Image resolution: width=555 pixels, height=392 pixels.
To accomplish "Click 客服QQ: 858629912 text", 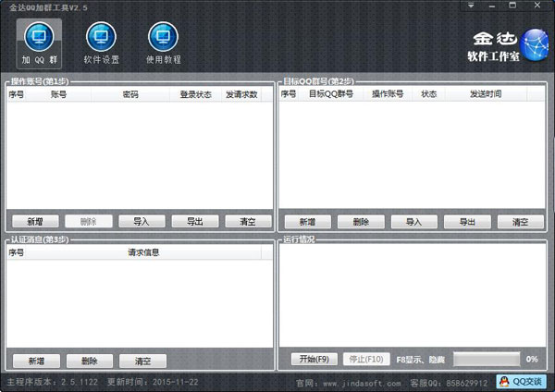I will (449, 383).
